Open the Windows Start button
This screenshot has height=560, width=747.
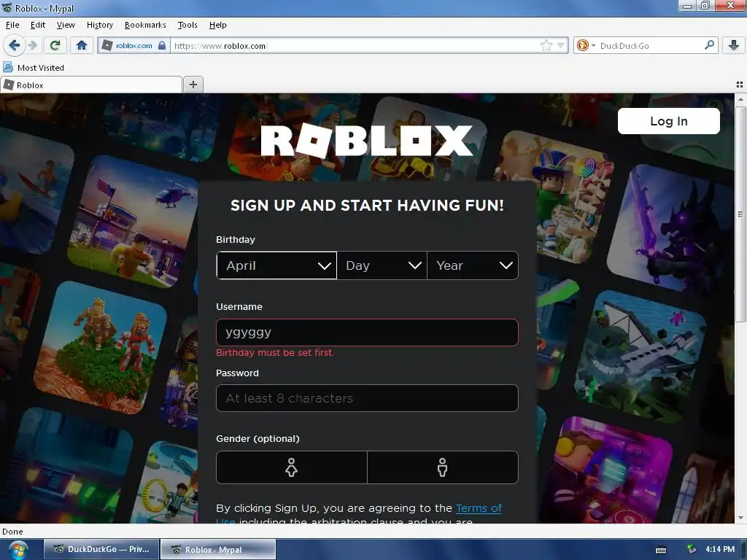click(18, 550)
